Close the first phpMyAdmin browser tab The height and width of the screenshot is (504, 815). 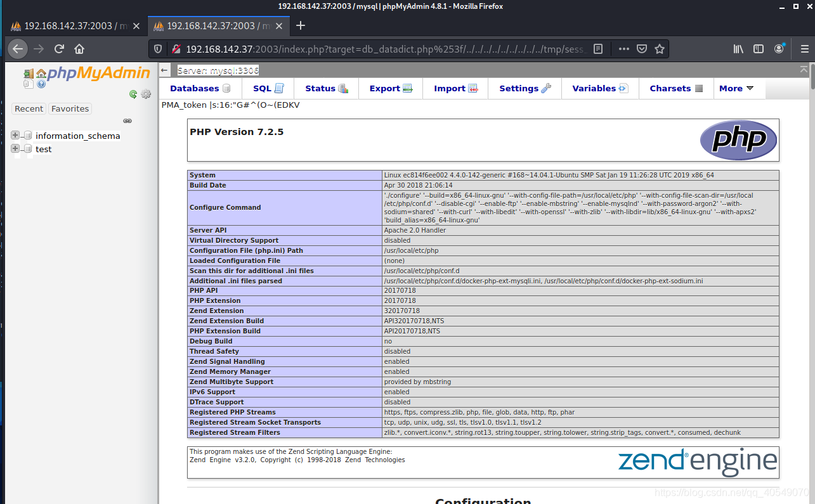click(x=136, y=26)
